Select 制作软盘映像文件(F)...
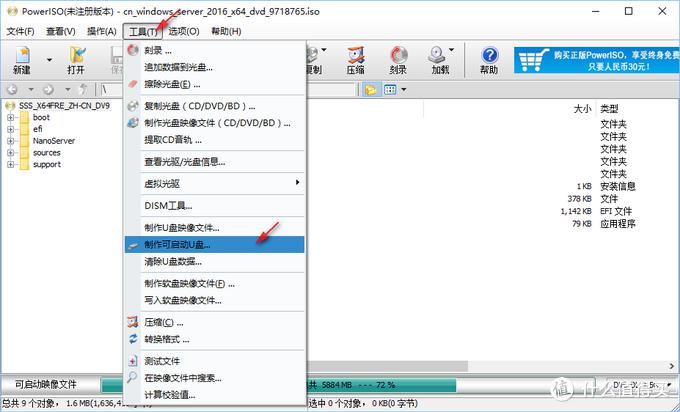680x412 pixels. pyautogui.click(x=215, y=284)
